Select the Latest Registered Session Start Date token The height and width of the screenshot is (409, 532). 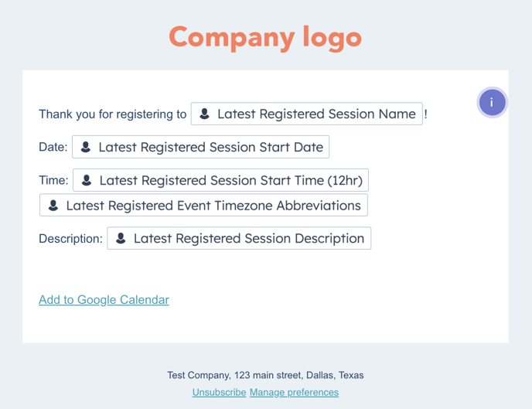coord(210,147)
